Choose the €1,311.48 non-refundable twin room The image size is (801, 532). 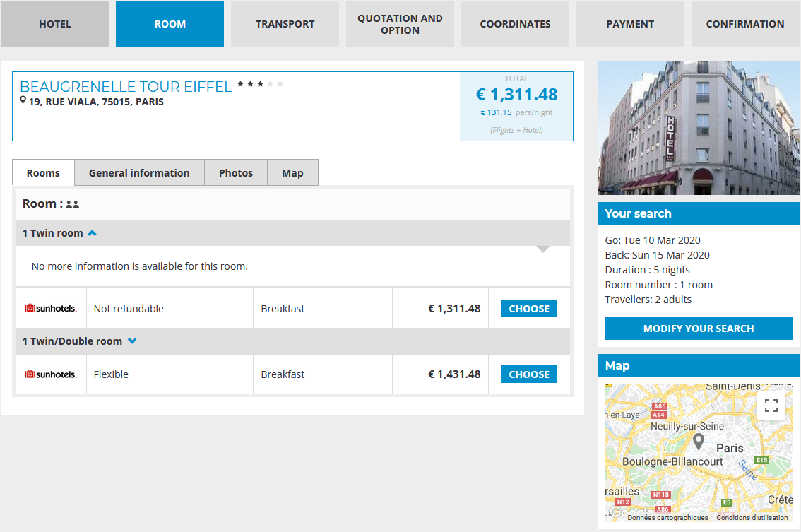coord(528,309)
